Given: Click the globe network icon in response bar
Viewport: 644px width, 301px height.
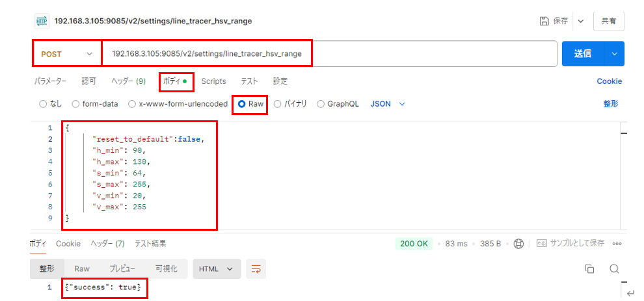Looking at the screenshot, I should click(518, 244).
